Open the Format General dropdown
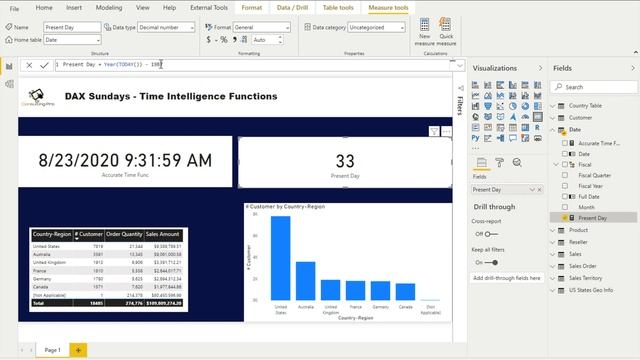 coord(262,27)
